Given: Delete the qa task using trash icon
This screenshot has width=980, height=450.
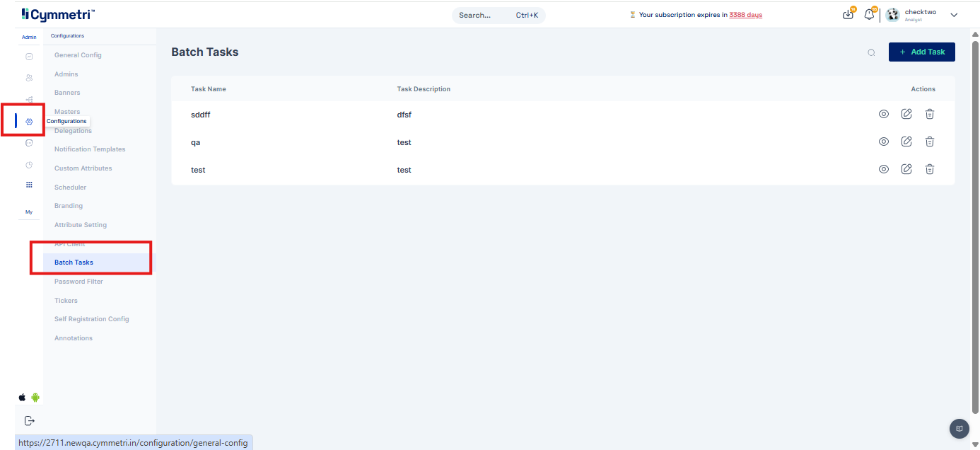Looking at the screenshot, I should click(930, 142).
